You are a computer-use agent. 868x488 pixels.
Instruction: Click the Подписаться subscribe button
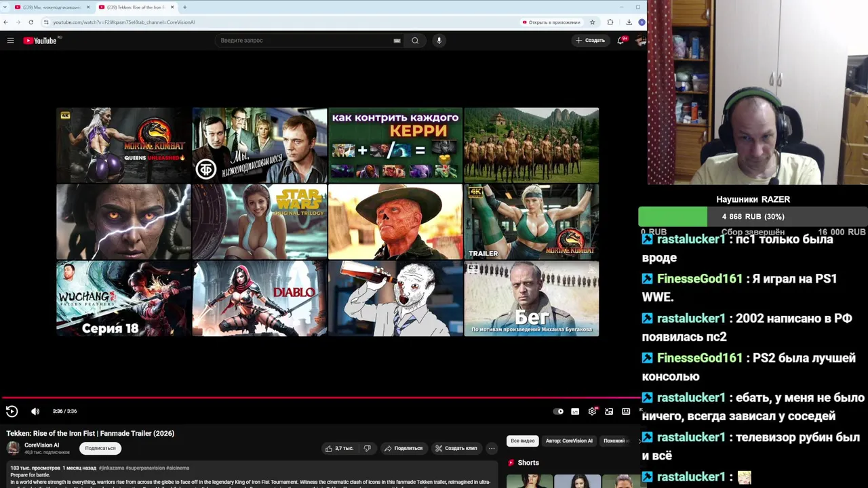click(x=100, y=448)
